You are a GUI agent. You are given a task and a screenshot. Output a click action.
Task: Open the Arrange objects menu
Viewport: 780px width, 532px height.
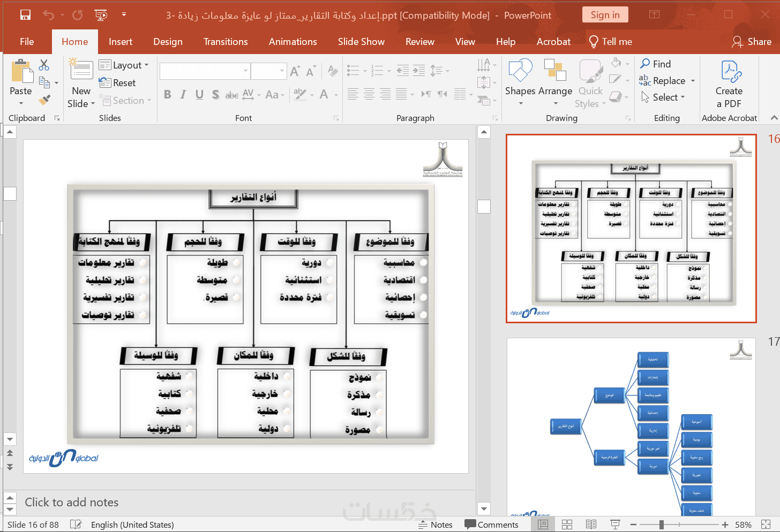pyautogui.click(x=556, y=81)
